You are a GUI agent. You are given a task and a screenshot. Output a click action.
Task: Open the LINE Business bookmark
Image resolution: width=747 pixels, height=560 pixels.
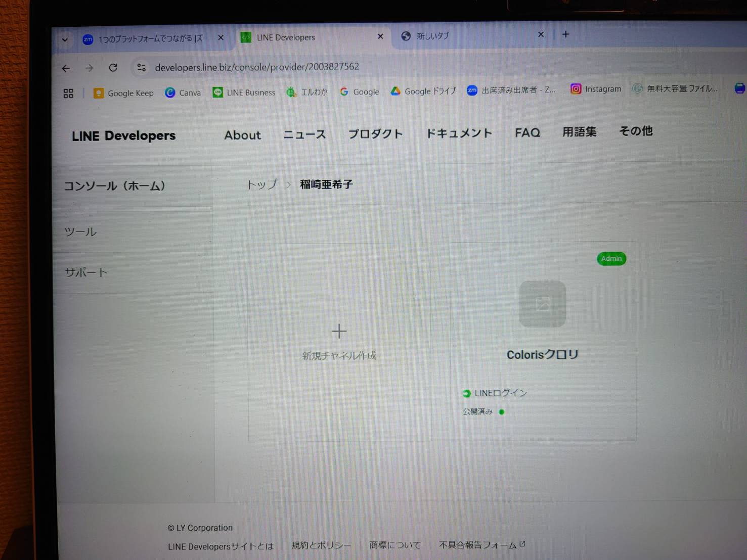point(244,92)
